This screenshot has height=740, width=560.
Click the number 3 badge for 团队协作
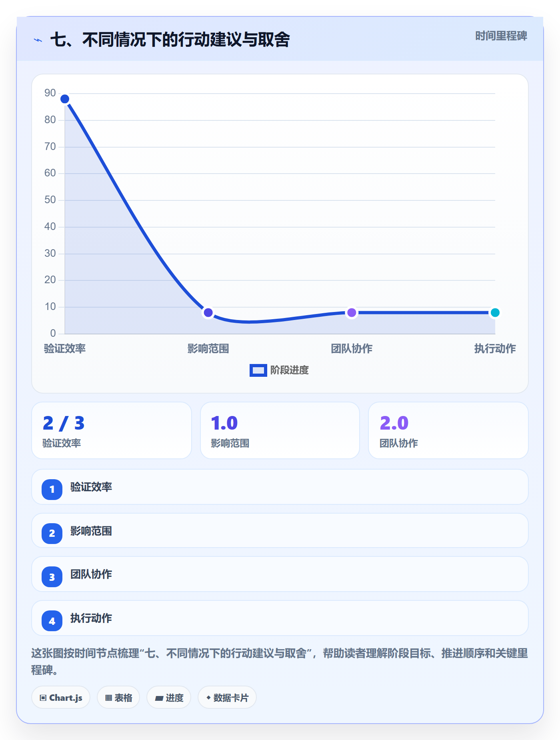[52, 577]
